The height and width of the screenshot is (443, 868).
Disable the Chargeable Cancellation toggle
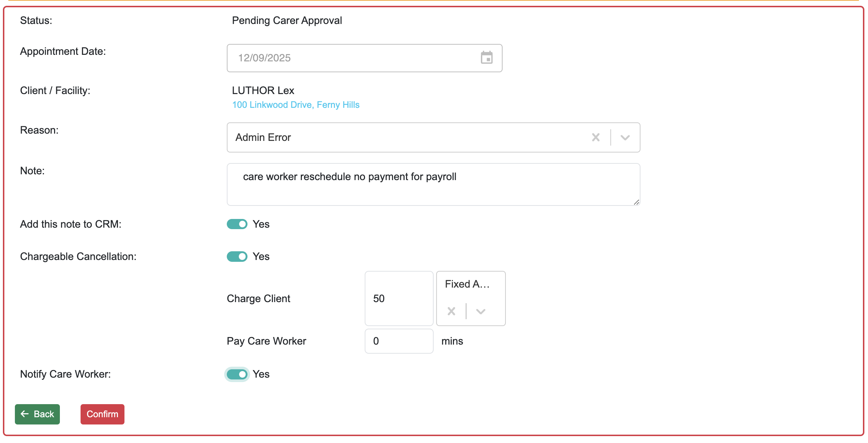click(x=237, y=256)
